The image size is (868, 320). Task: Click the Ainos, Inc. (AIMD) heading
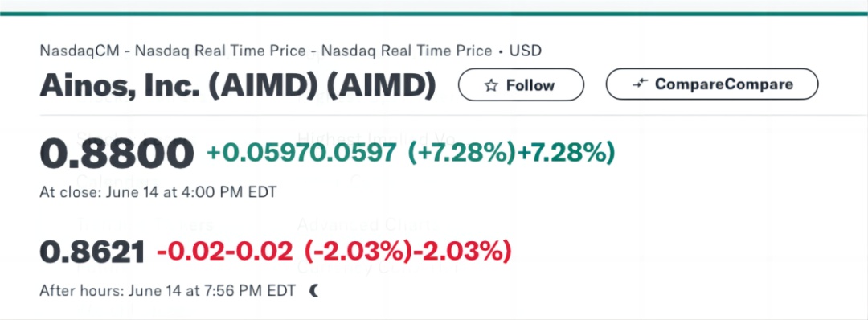(238, 85)
